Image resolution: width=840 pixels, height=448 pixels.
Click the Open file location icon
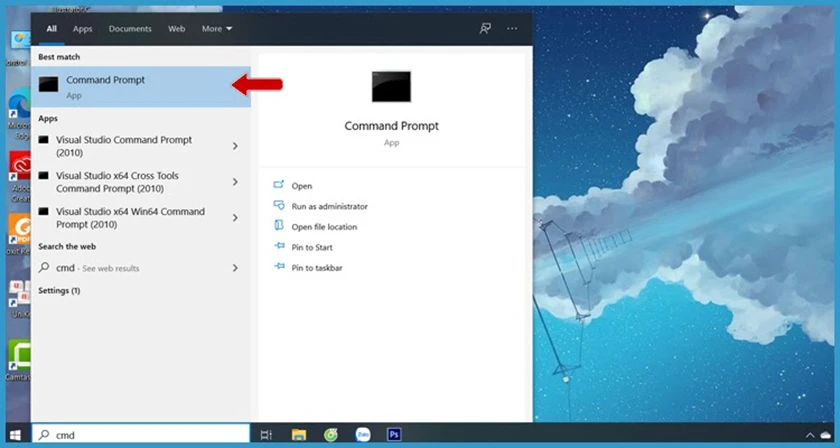tap(279, 226)
